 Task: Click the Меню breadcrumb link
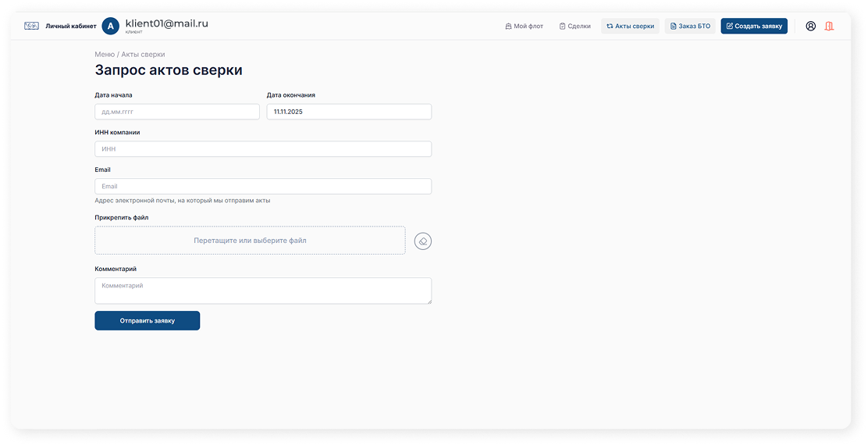coord(105,55)
